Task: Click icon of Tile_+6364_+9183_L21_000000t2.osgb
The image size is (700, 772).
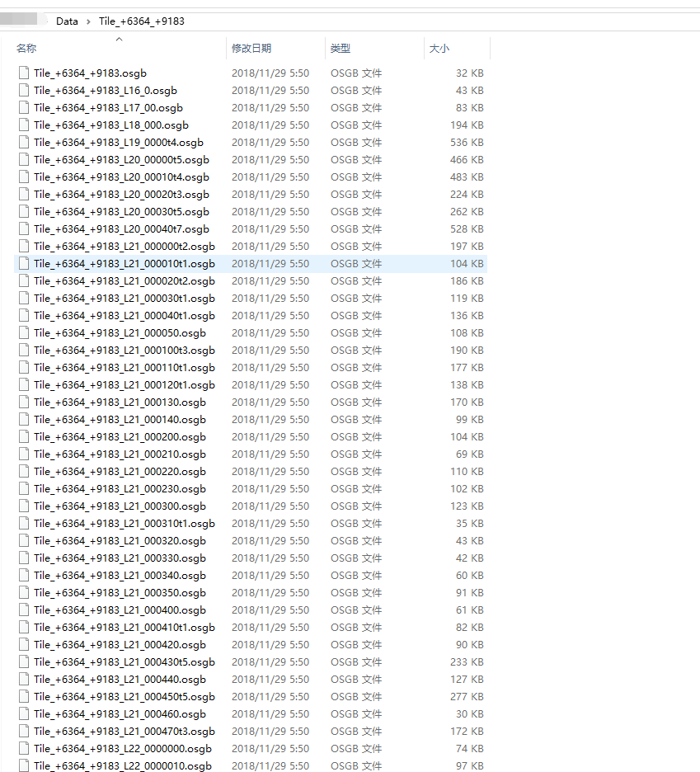Action: 24,246
